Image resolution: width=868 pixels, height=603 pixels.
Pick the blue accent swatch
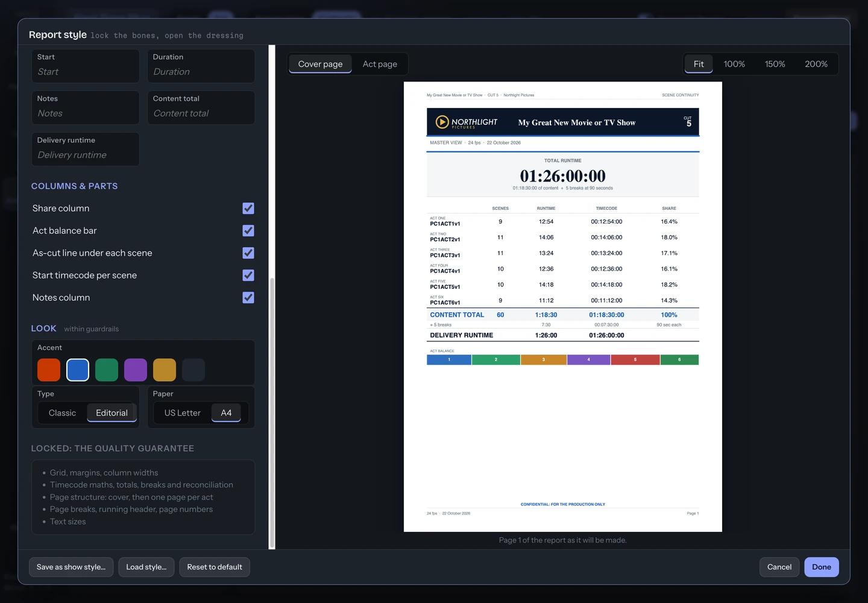point(78,370)
